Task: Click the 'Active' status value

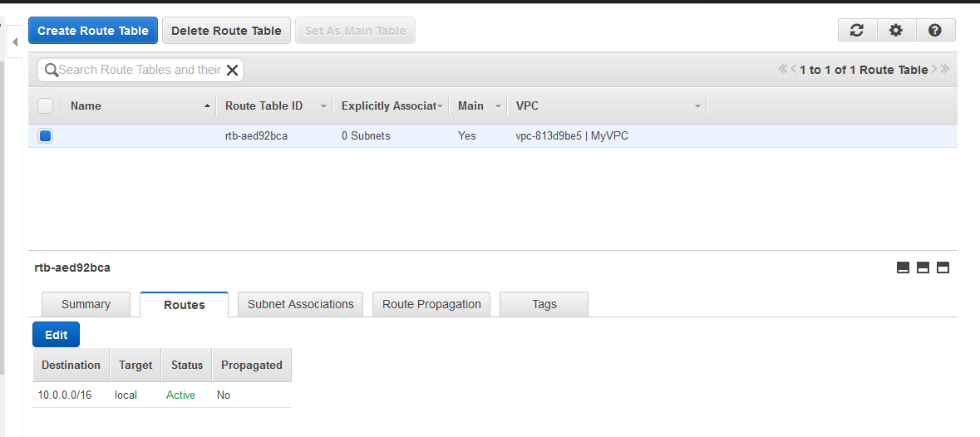Action: (180, 395)
